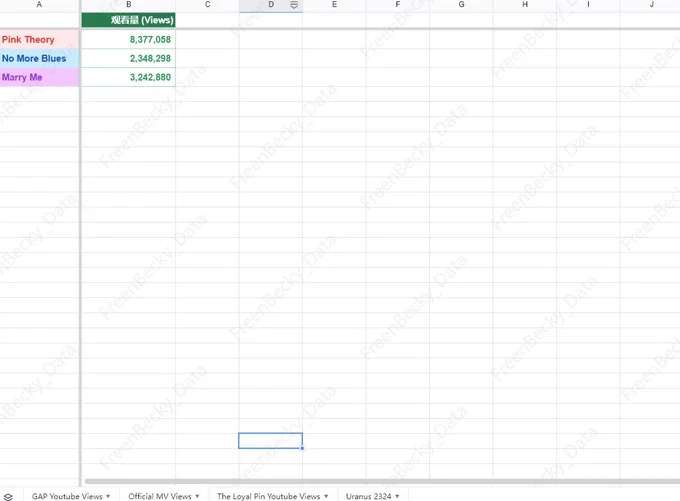The width and height of the screenshot is (680, 501).
Task: Select column C header
Action: (207, 5)
